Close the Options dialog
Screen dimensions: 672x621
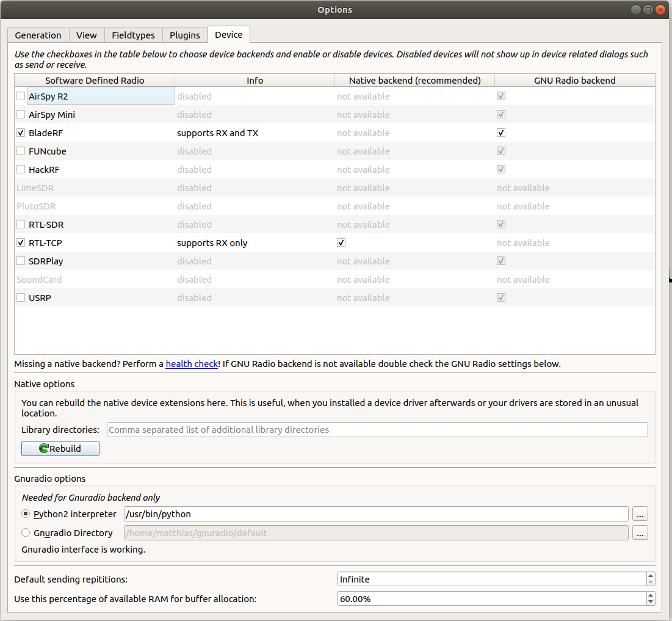tap(660, 9)
